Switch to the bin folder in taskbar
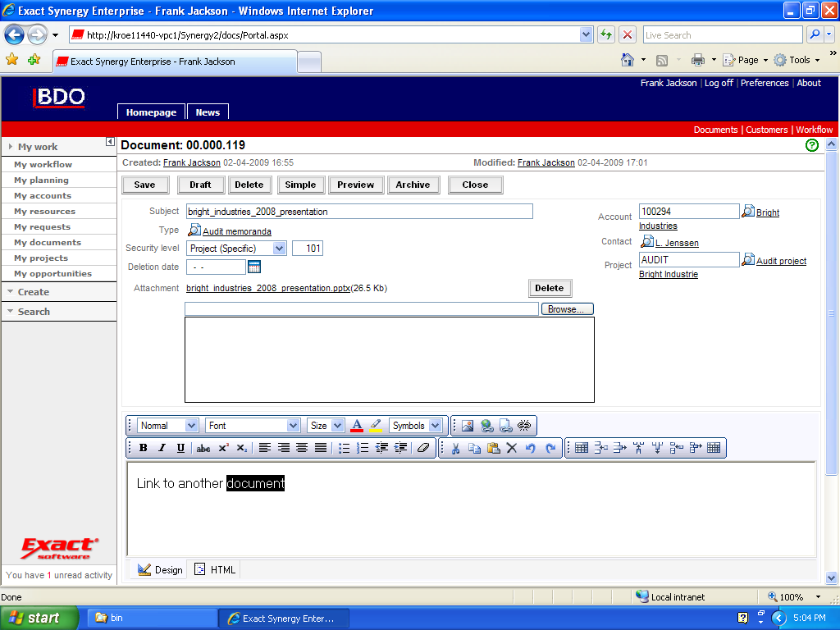Screen dimensions: 840x630 tap(150, 618)
